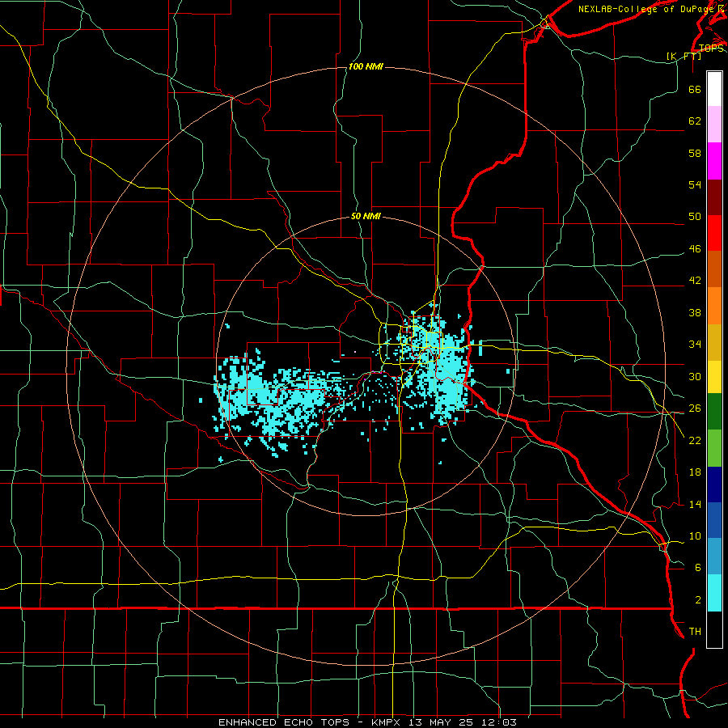The width and height of the screenshot is (728, 728).
Task: Click the cyan legend swatch
Action: 714,593
